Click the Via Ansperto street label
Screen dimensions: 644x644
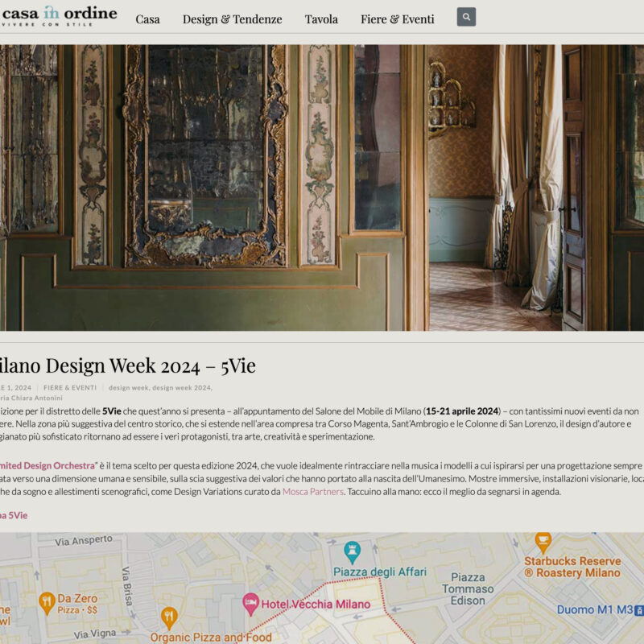click(x=84, y=540)
